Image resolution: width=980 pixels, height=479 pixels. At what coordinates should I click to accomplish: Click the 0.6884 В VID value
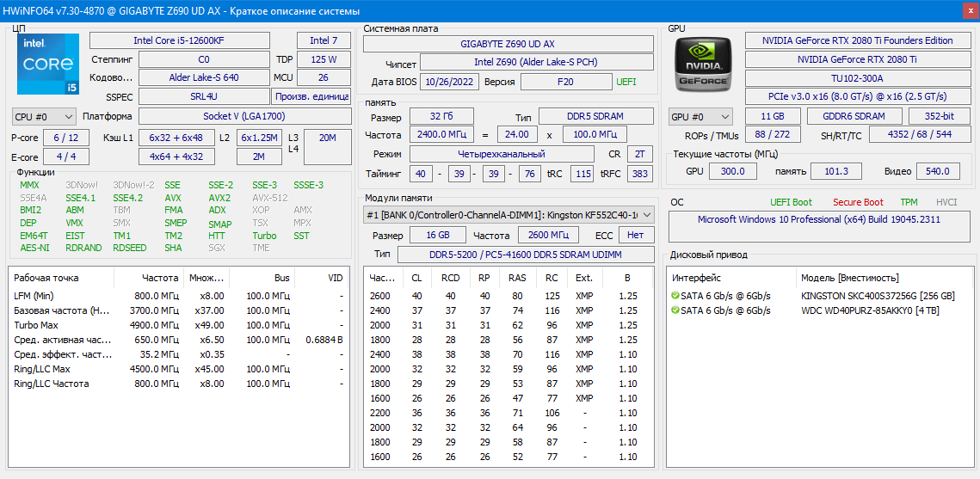coord(324,340)
